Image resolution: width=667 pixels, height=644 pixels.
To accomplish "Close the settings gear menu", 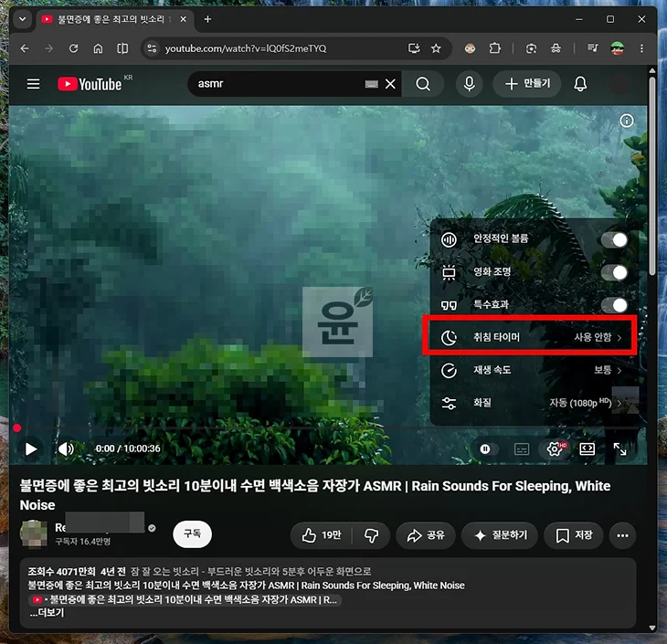I will (x=555, y=449).
